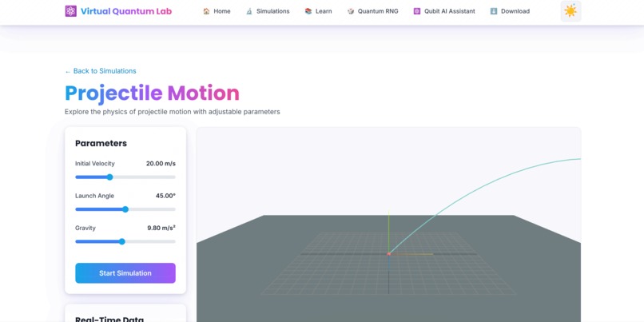
Task: Click the house icon beside Home
Action: pyautogui.click(x=206, y=11)
